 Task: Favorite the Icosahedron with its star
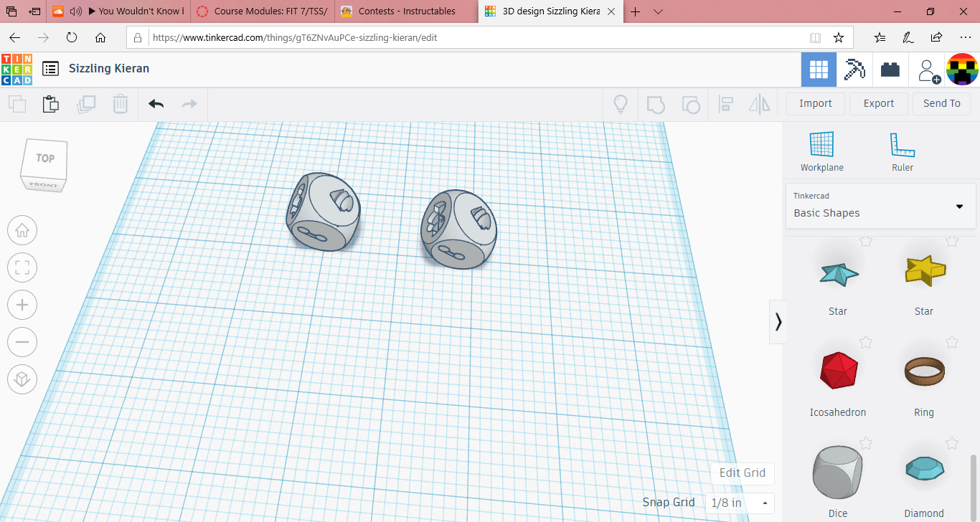[866, 342]
